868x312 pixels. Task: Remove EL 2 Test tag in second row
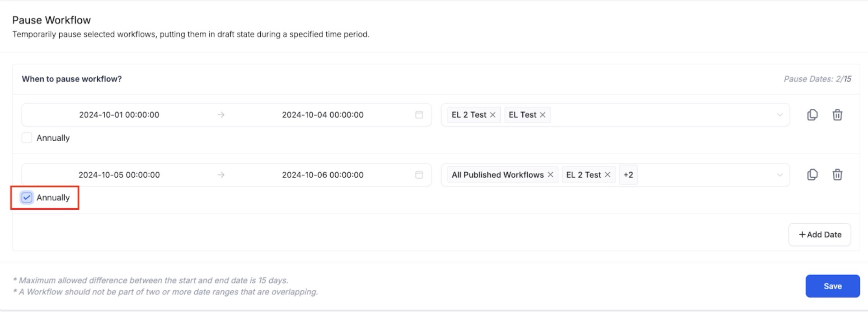point(607,175)
